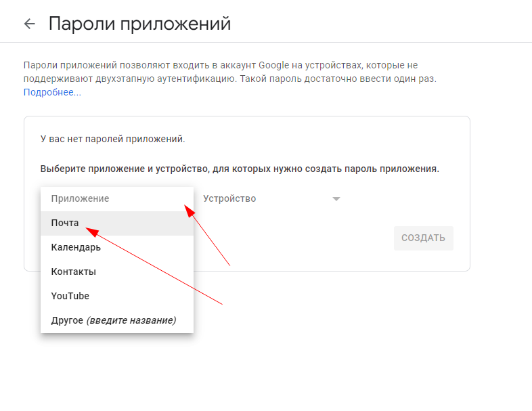The height and width of the screenshot is (411, 532).
Task: Select Почта from the app list
Action: tap(65, 223)
